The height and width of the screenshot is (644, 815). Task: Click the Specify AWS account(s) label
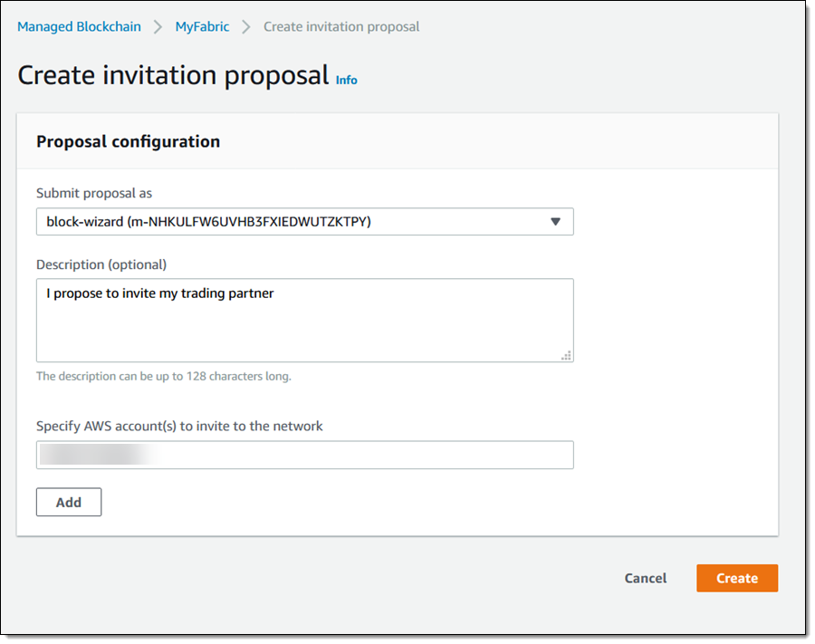pos(179,426)
